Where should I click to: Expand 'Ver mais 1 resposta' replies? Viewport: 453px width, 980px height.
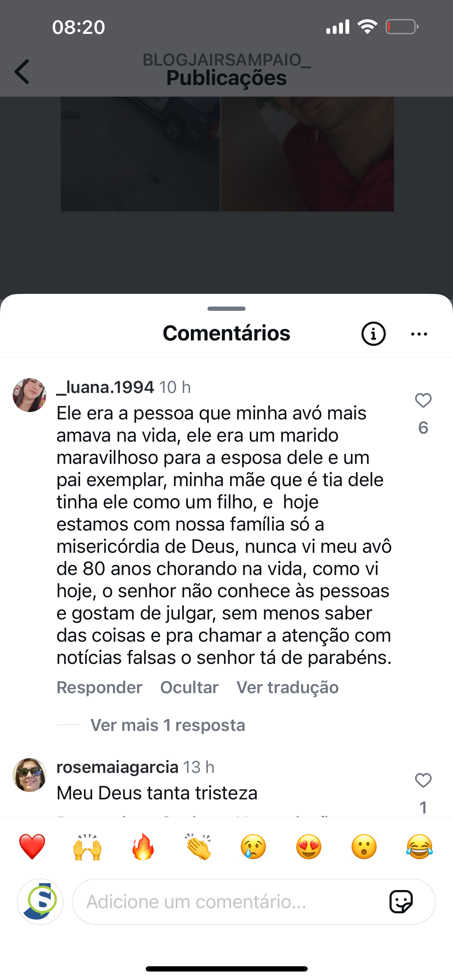[x=167, y=725]
